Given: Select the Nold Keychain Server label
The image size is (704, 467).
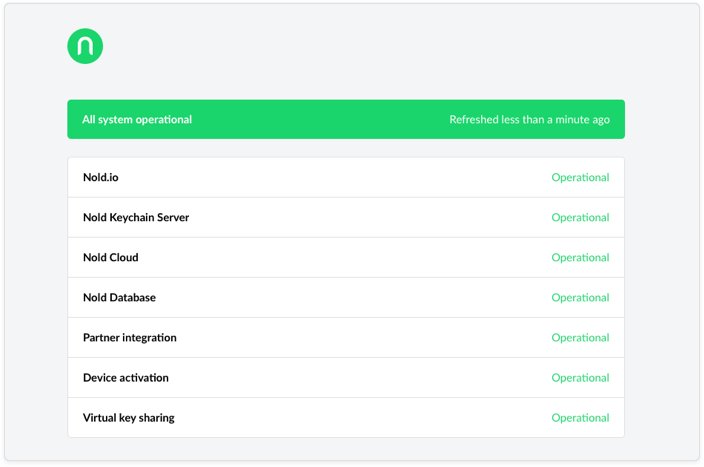Looking at the screenshot, I should (136, 217).
